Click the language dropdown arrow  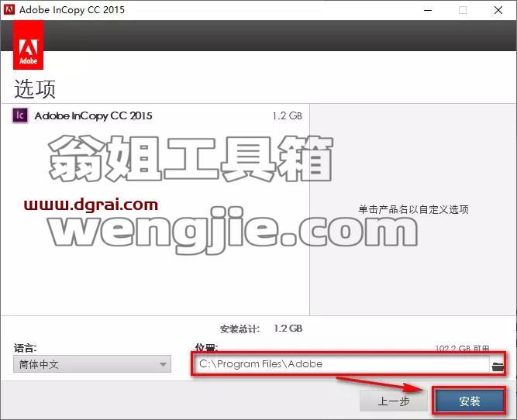(x=163, y=364)
